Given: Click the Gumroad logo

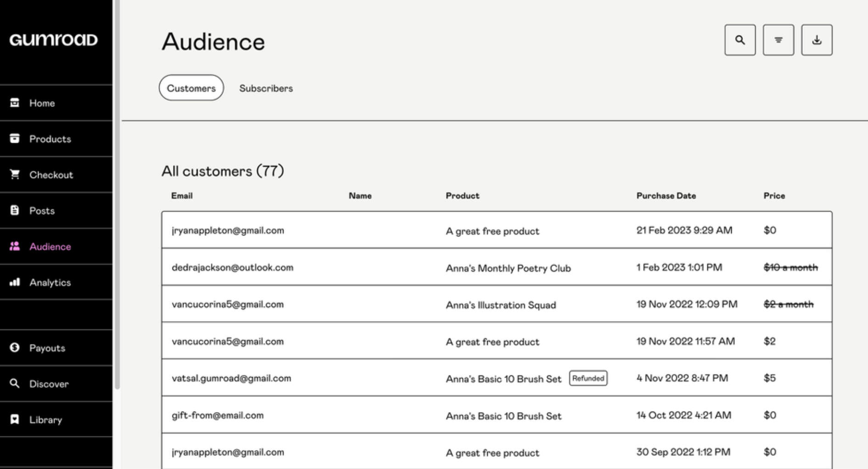Looking at the screenshot, I should point(54,40).
